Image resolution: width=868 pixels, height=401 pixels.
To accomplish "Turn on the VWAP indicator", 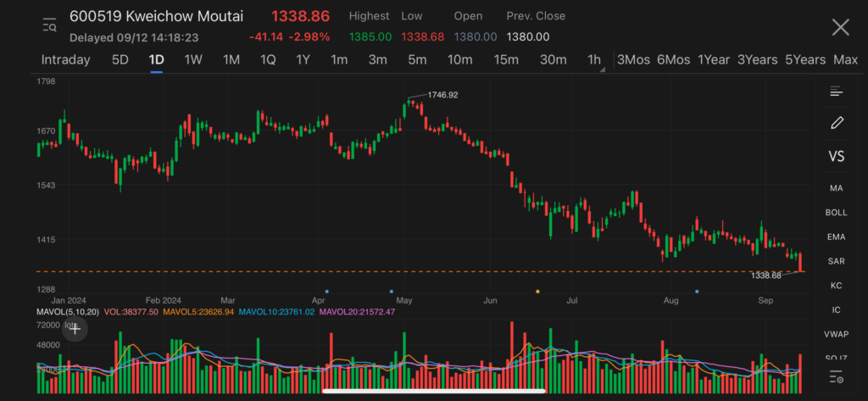I will click(837, 334).
